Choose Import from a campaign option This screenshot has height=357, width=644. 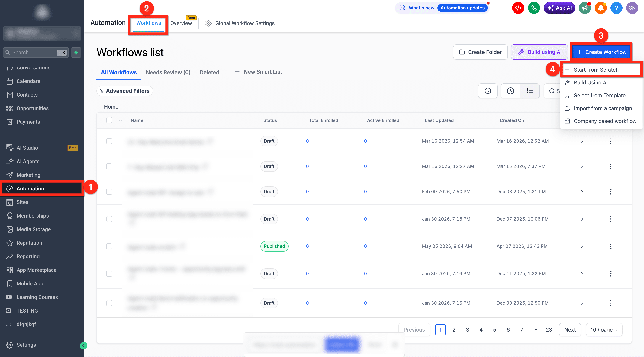[x=601, y=108]
